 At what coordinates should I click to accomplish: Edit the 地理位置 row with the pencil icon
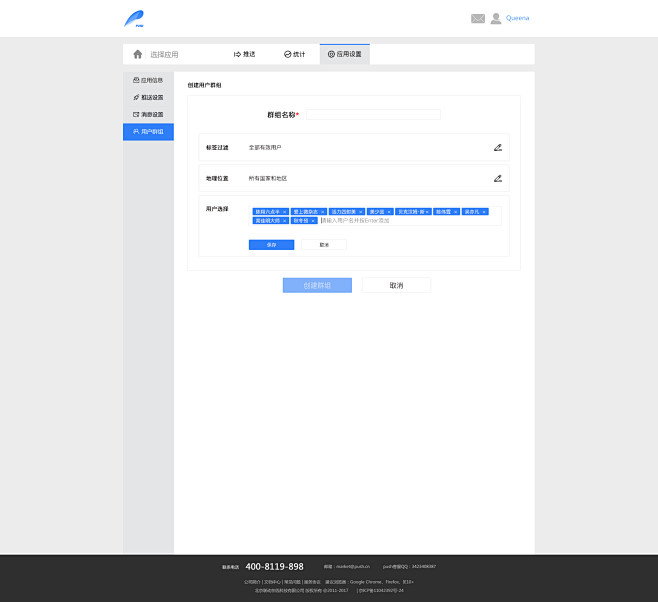click(x=498, y=178)
